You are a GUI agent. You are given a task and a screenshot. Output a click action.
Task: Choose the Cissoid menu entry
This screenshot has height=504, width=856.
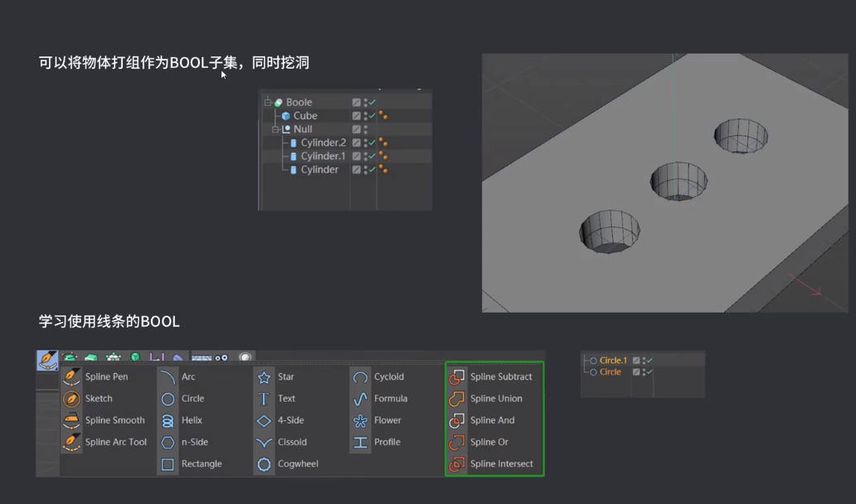pos(292,443)
